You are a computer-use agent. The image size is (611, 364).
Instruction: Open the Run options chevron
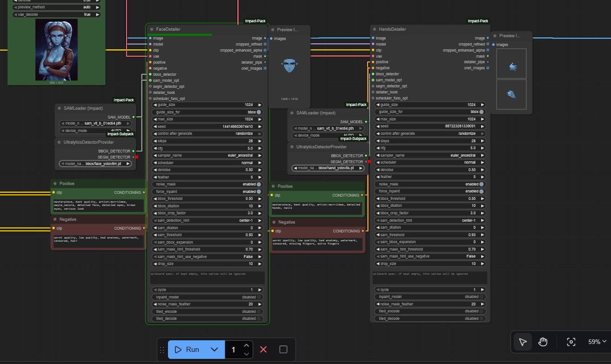(215, 350)
